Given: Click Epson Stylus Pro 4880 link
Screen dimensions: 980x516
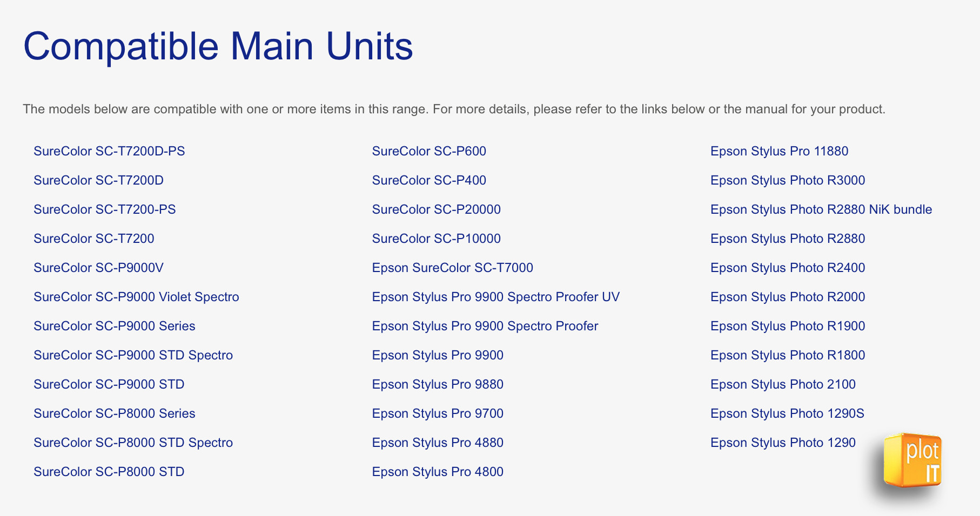Looking at the screenshot, I should [x=438, y=443].
